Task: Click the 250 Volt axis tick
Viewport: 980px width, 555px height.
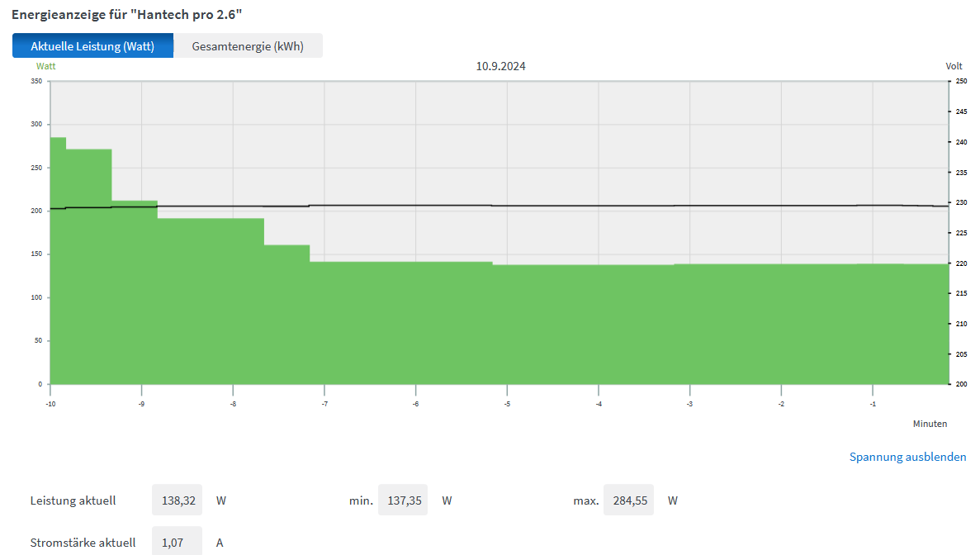Action: pos(961,81)
